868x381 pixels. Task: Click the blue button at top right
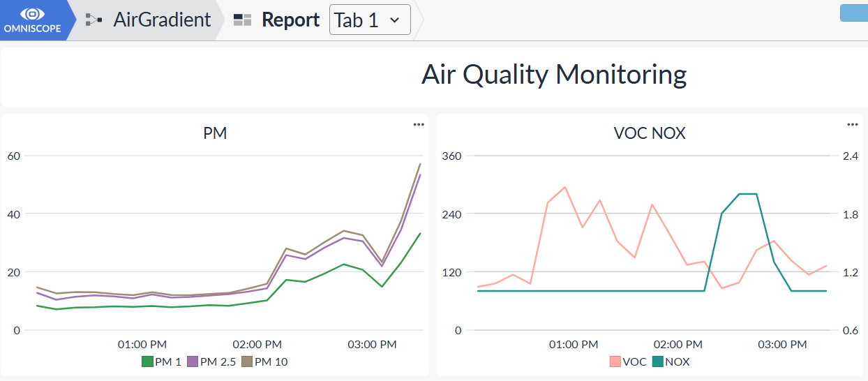tap(854, 13)
